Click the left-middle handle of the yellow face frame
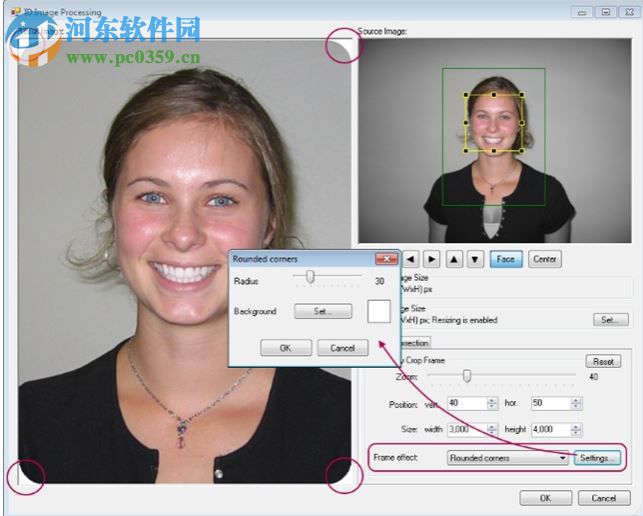Screen dimensions: 643x516 (x=466, y=123)
